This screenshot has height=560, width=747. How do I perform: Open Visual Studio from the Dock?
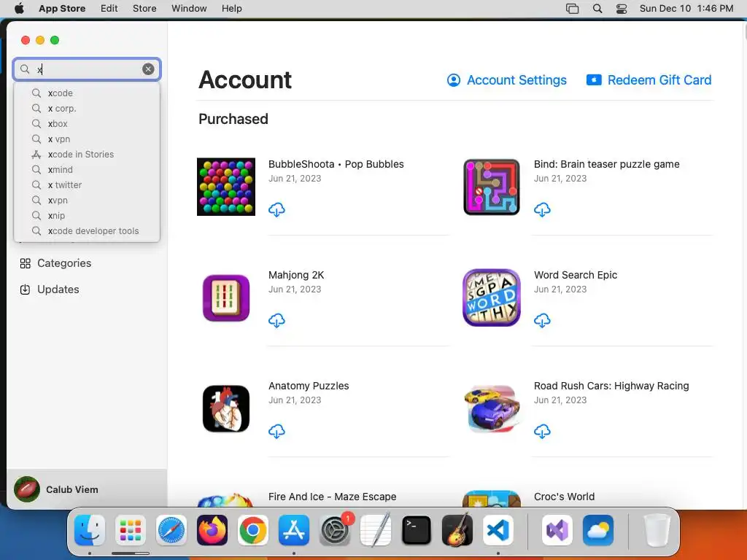tap(557, 529)
